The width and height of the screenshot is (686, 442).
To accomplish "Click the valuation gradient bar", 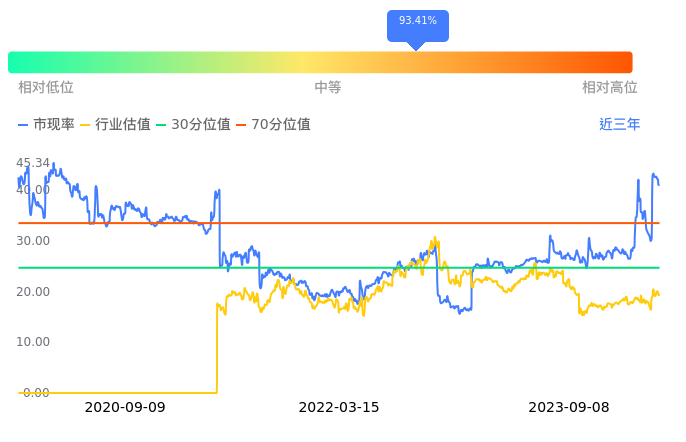I will coord(320,62).
